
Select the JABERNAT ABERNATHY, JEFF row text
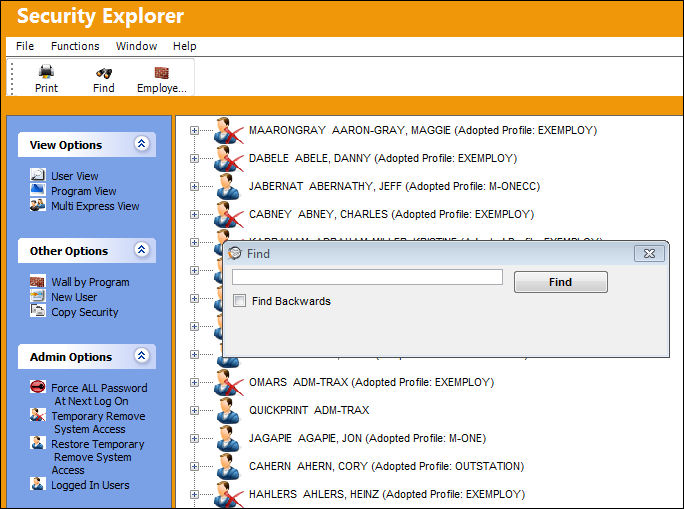pos(394,186)
